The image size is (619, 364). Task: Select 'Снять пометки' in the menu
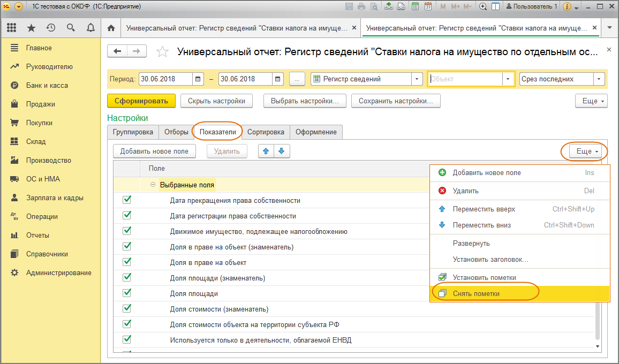pyautogui.click(x=476, y=293)
